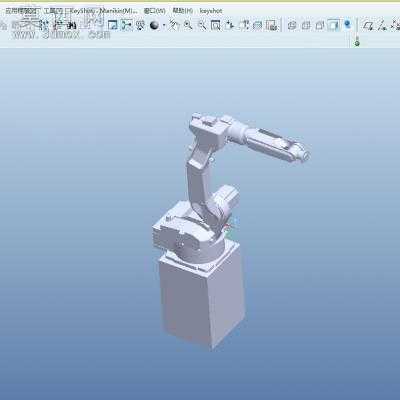Open the 工具(T) menu
400x400 pixels.
[x=53, y=11]
